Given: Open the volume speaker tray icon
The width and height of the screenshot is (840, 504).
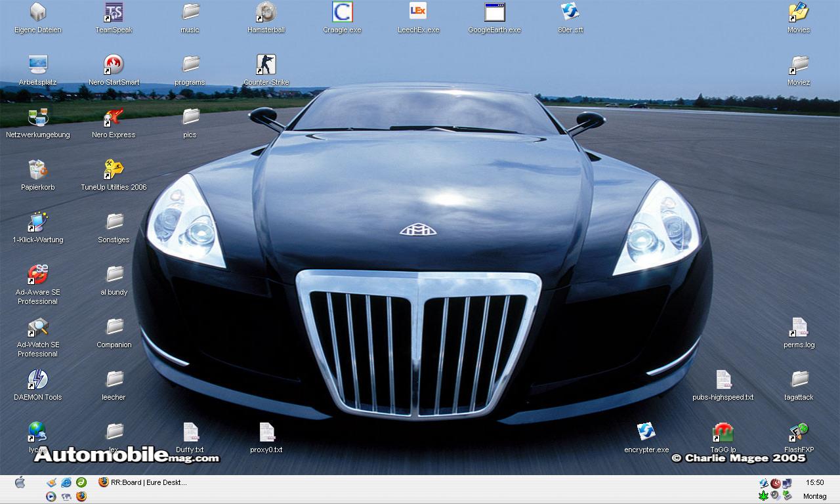Looking at the screenshot, I should click(x=775, y=495).
